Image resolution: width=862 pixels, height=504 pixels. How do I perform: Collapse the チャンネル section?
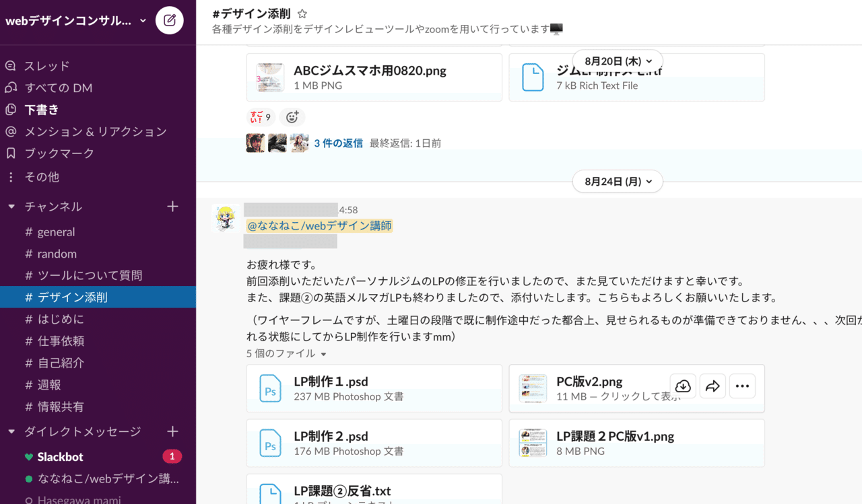pyautogui.click(x=11, y=207)
